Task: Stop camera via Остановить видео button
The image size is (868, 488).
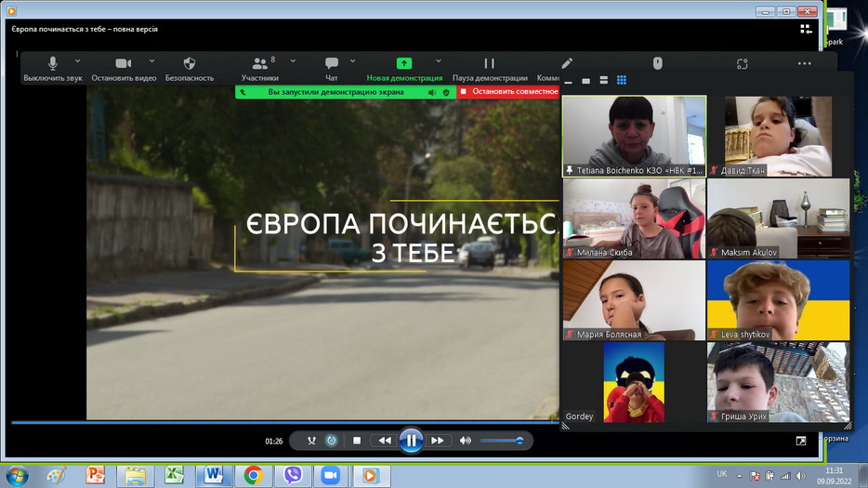Action: (x=124, y=69)
